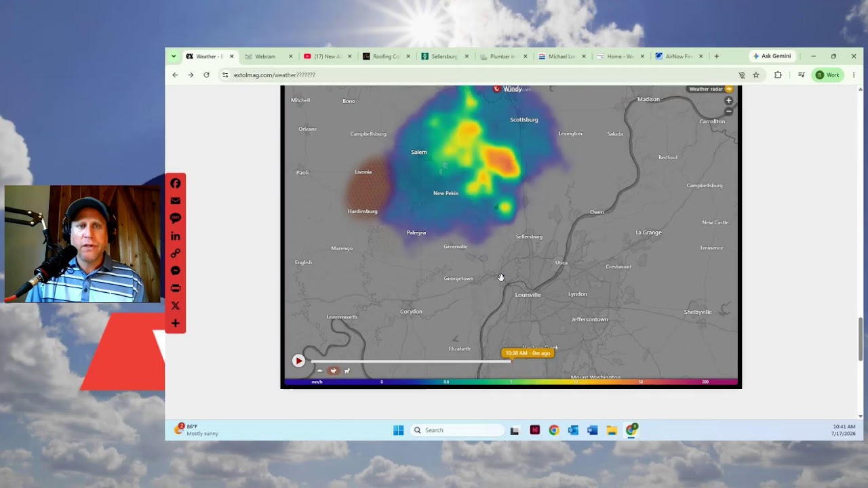Click the Jeffersontown map label
Screen dimensions: 868x488
pyautogui.click(x=589, y=319)
